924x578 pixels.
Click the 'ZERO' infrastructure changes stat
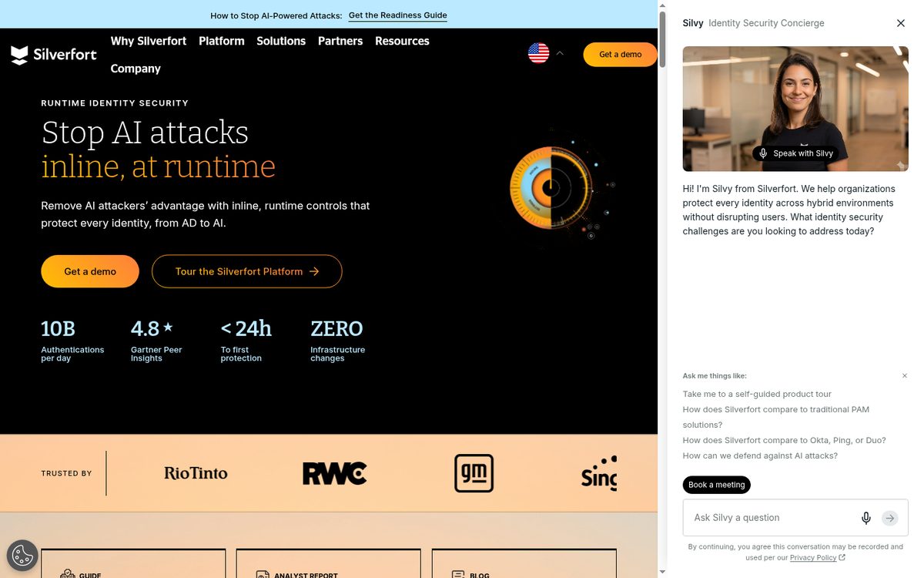click(x=338, y=340)
